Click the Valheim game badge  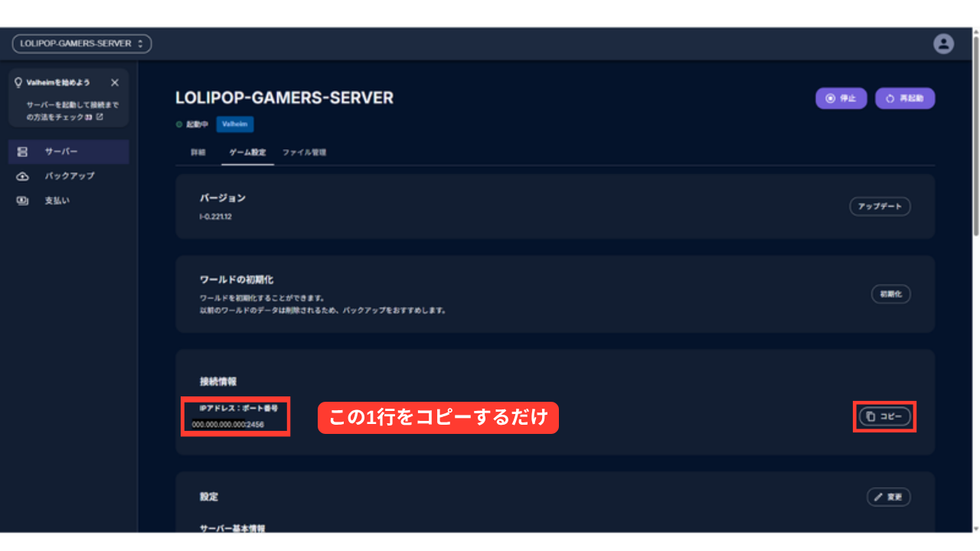coord(235,124)
